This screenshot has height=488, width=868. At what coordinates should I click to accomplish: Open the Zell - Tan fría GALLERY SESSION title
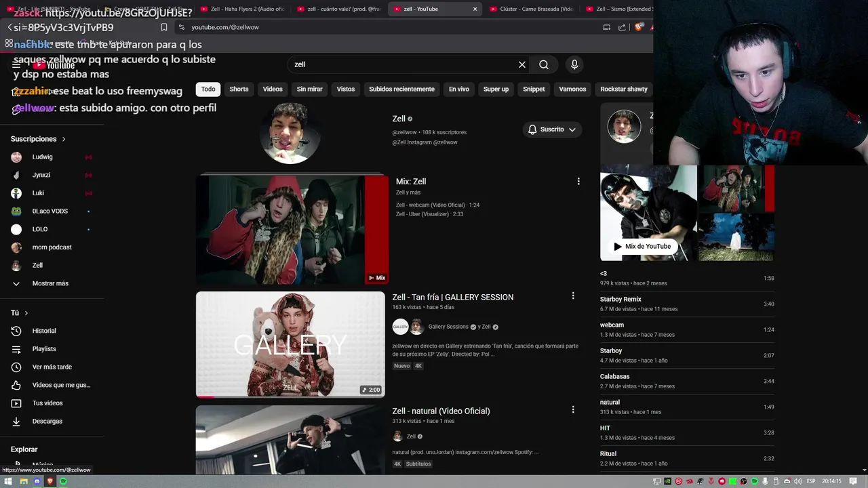[452, 297]
